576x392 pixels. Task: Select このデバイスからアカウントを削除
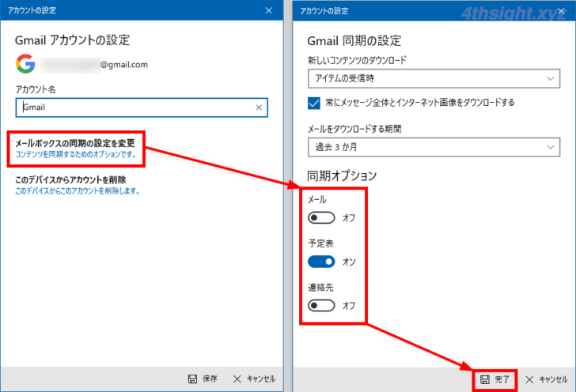tap(70, 180)
